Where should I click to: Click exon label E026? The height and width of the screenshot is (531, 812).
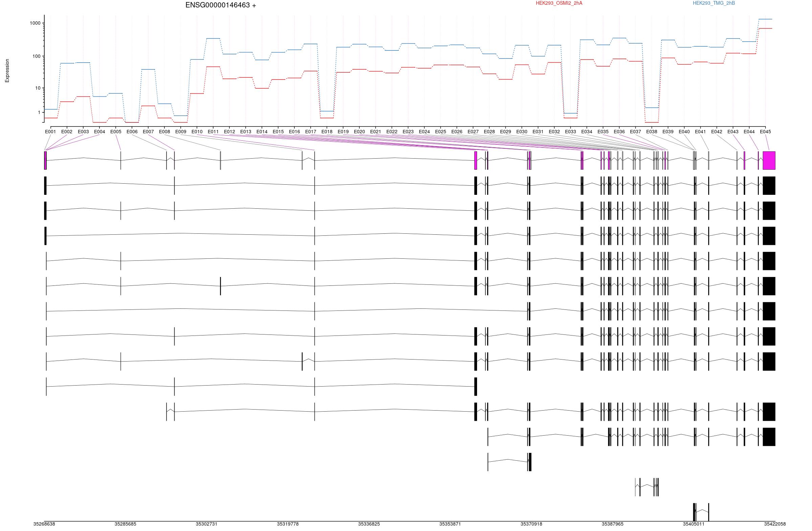457,132
